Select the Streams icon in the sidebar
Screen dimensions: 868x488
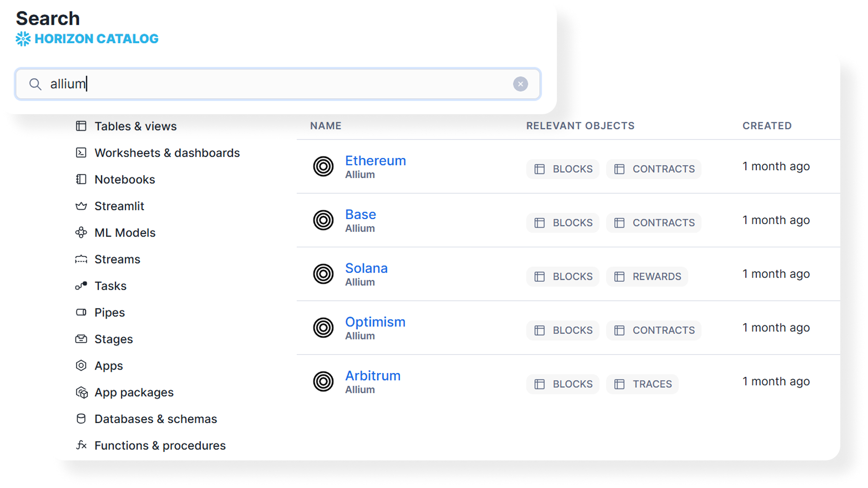[81, 259]
